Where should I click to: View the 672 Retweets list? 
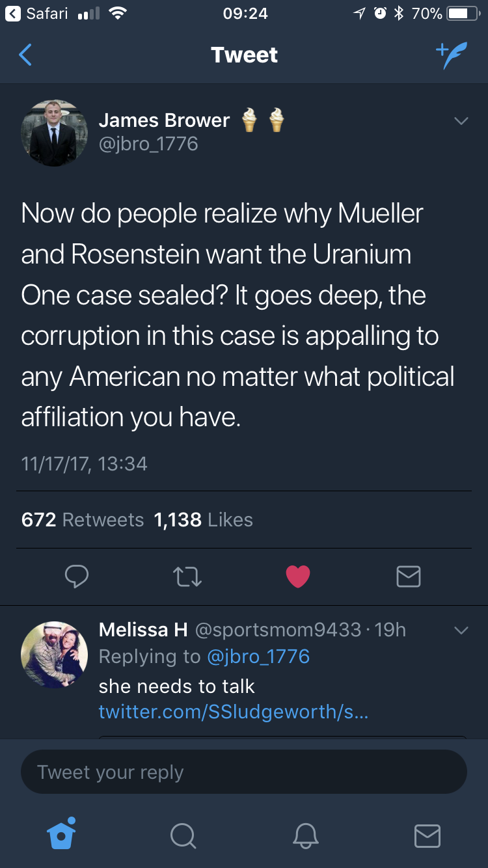point(83,520)
